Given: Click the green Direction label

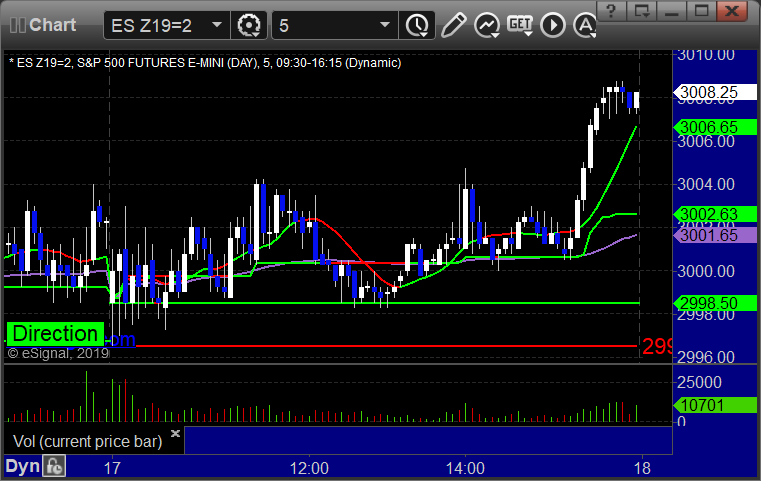Looking at the screenshot, I should [55, 334].
